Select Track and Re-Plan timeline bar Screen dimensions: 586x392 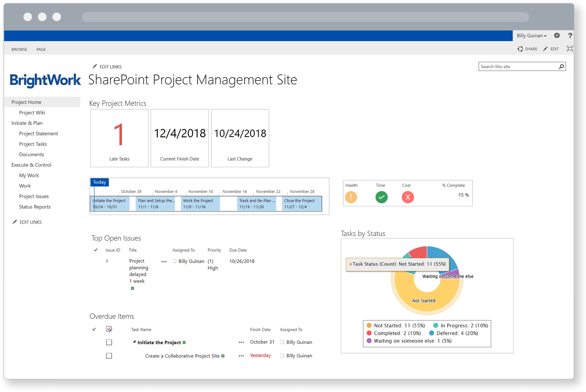coord(256,204)
